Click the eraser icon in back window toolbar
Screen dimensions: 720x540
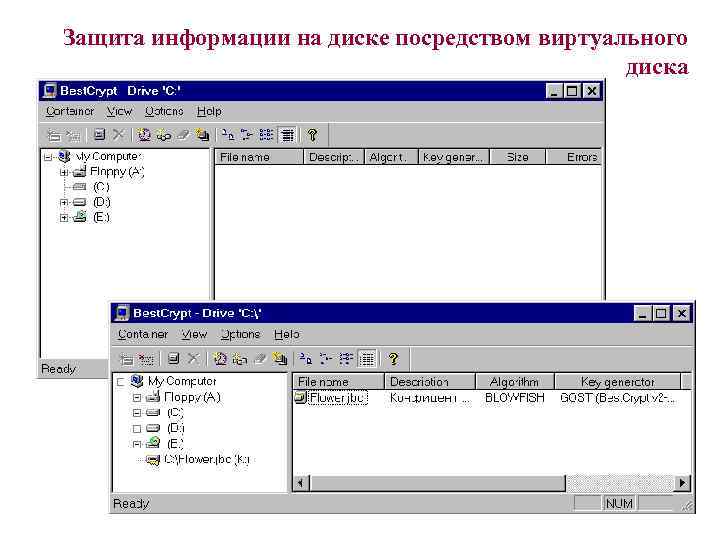[184, 135]
